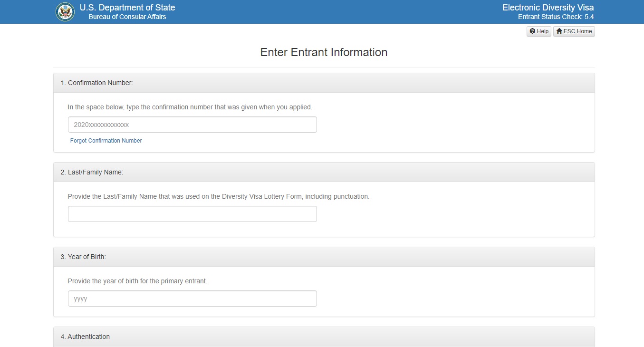This screenshot has width=644, height=347.
Task: Click the confirmation number instruction text
Action: tap(190, 107)
